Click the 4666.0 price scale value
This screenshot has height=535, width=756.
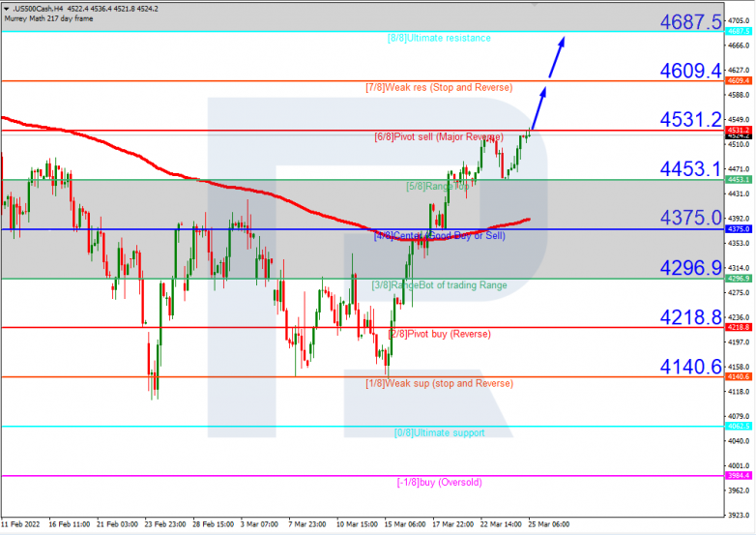pyautogui.click(x=739, y=45)
